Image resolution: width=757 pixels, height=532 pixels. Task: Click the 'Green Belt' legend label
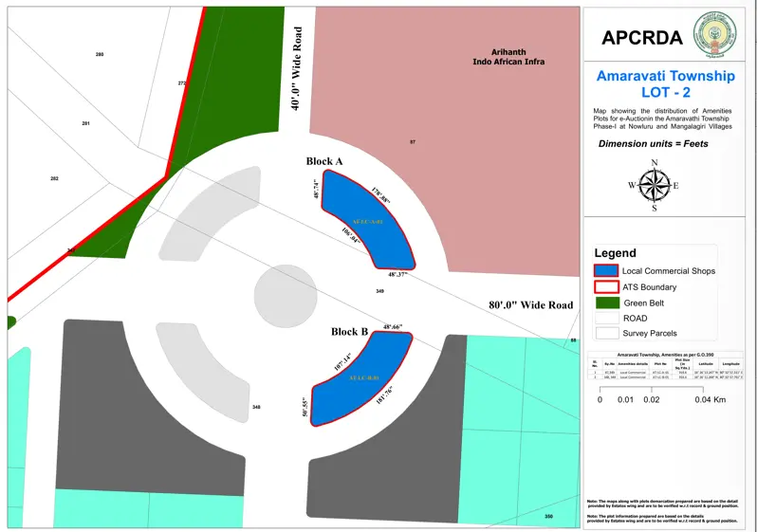tap(644, 303)
